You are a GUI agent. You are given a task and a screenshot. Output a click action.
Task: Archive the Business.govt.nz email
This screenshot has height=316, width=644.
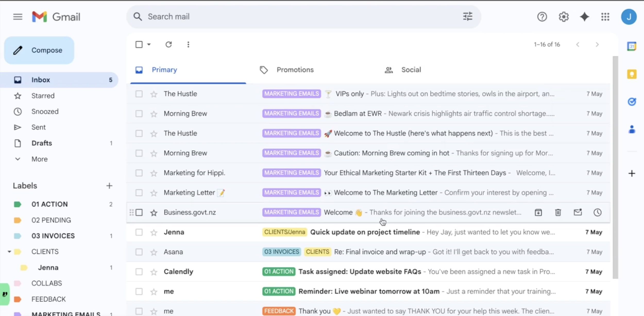538,213
